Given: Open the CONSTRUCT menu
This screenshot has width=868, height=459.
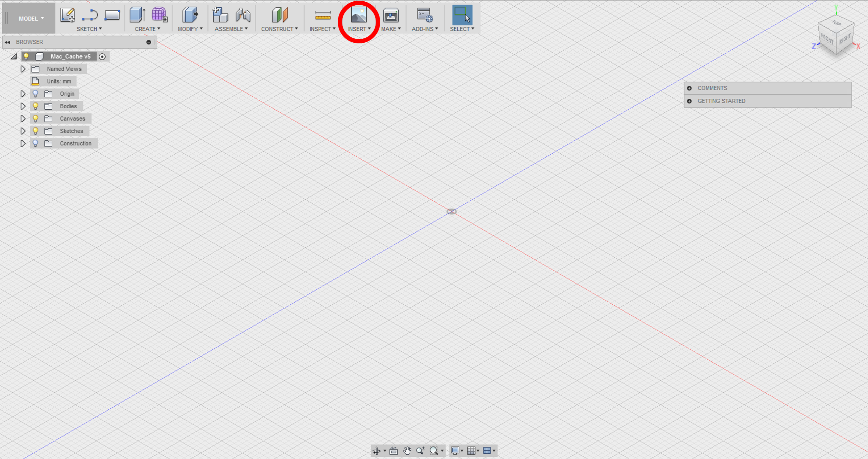Looking at the screenshot, I should [x=279, y=29].
